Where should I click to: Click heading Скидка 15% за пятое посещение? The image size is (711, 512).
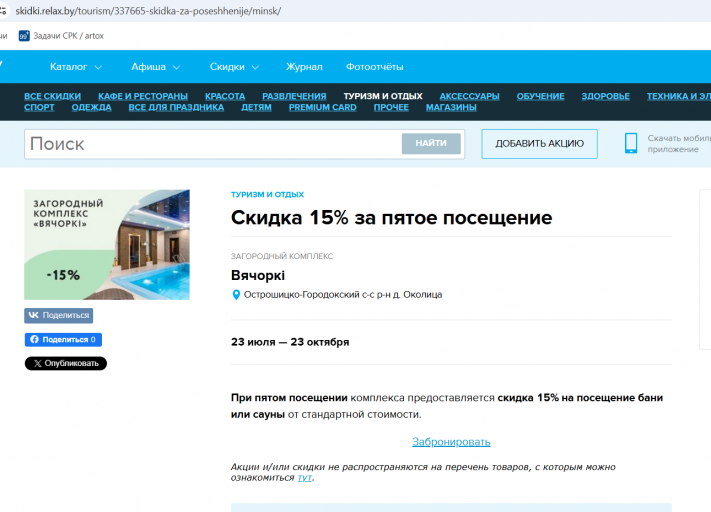pos(391,218)
